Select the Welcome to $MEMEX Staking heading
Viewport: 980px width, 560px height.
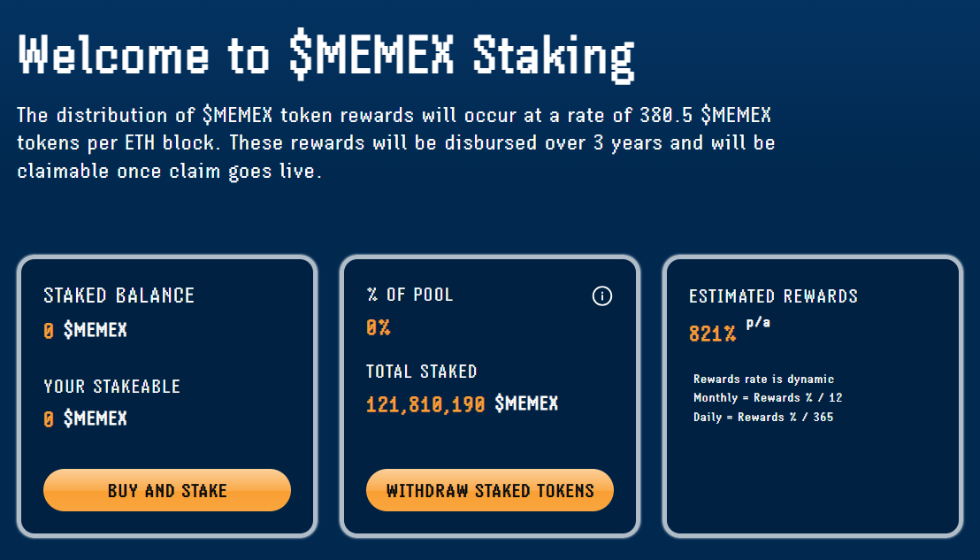point(325,55)
